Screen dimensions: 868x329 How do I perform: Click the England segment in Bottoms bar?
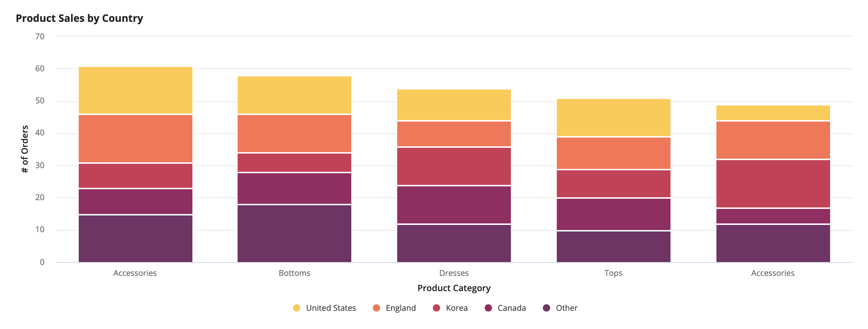point(294,134)
